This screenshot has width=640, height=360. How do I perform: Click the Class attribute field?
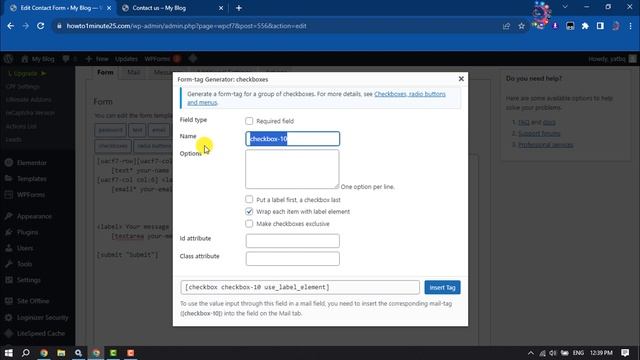tap(293, 259)
